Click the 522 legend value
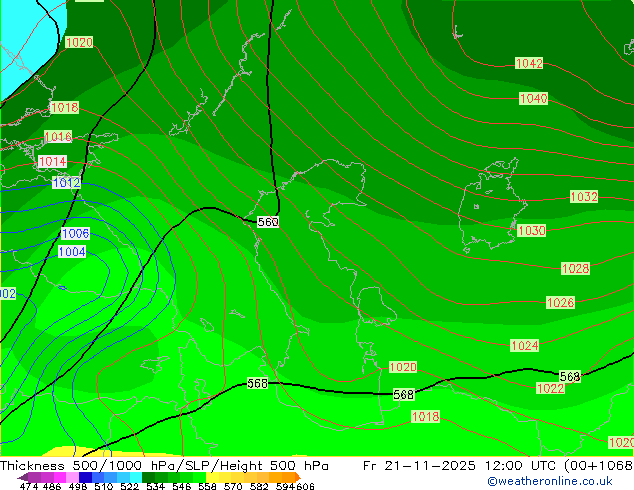The width and height of the screenshot is (634, 490). (129, 486)
